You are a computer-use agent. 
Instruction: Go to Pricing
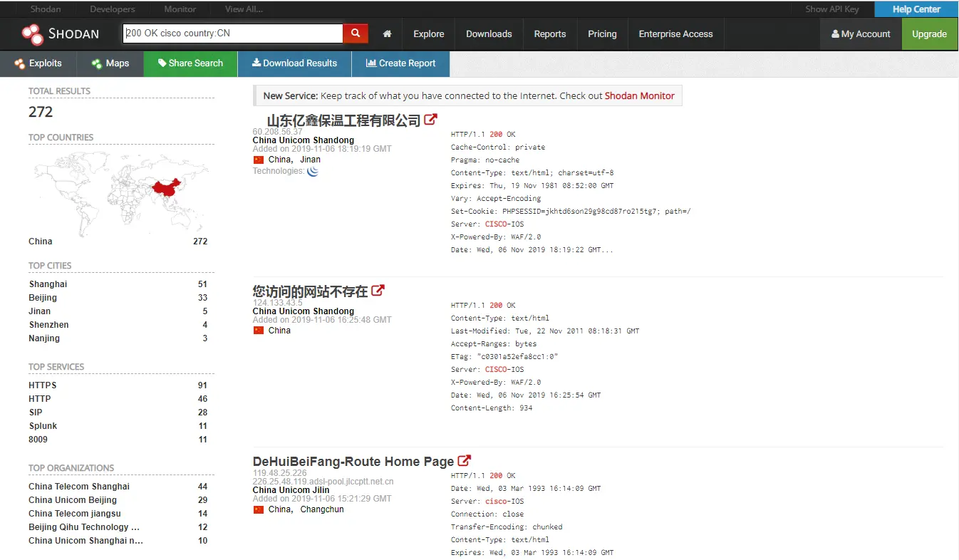pyautogui.click(x=602, y=33)
